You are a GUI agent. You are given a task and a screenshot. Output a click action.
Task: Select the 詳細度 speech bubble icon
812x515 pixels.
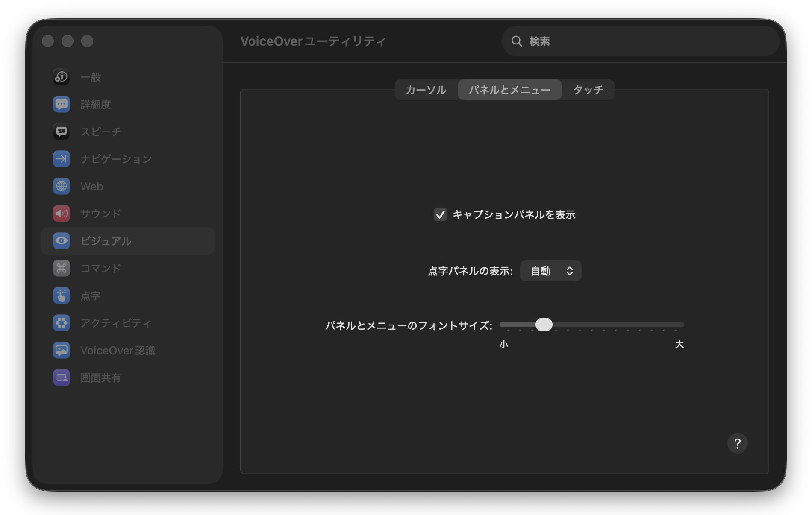[x=62, y=104]
